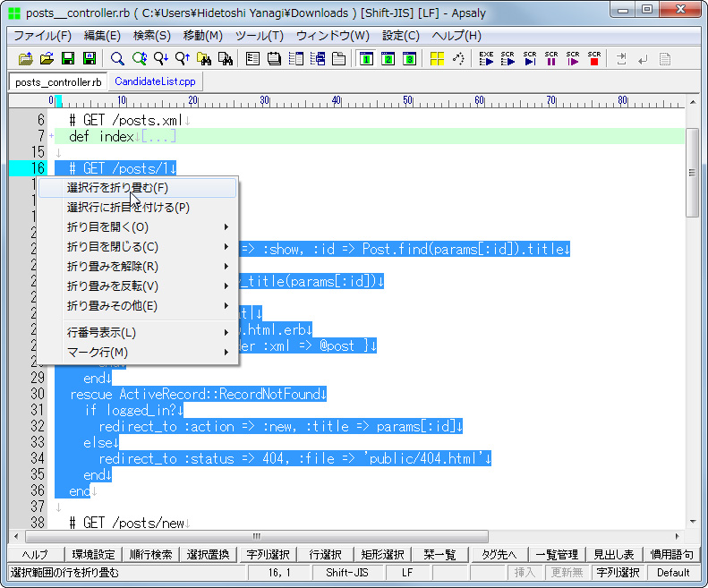The width and height of the screenshot is (708, 588).
Task: Select the posts_controller.rb tab
Action: click(x=58, y=82)
